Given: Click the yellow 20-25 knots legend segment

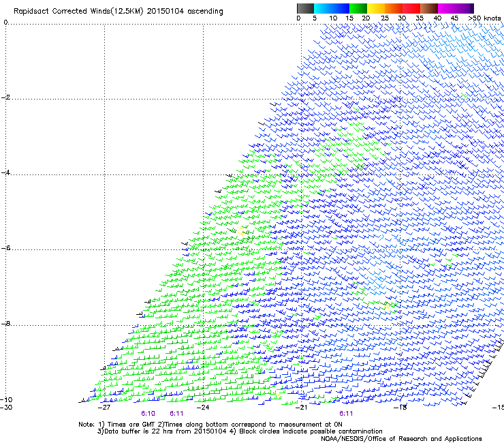Looking at the screenshot, I should point(376,8).
